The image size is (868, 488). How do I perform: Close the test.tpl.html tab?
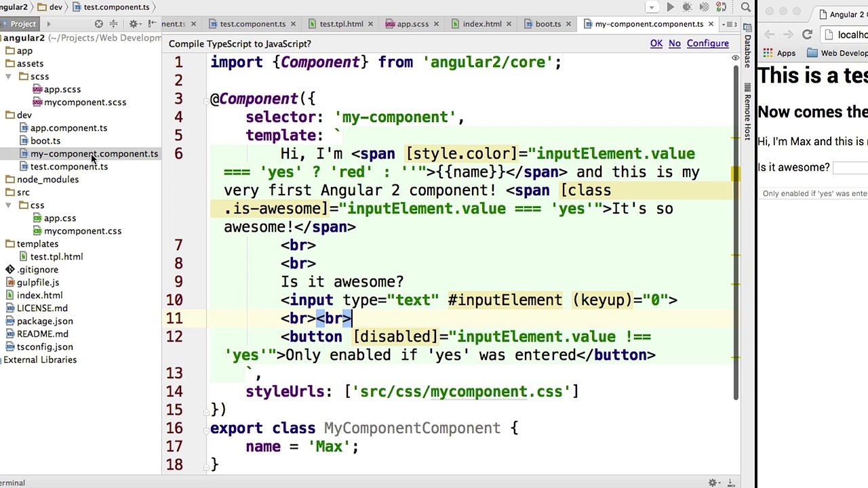pos(369,24)
